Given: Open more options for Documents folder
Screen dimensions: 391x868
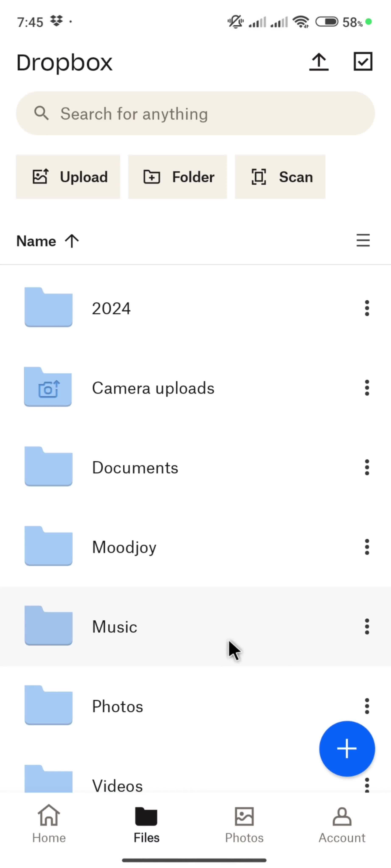Looking at the screenshot, I should [367, 467].
